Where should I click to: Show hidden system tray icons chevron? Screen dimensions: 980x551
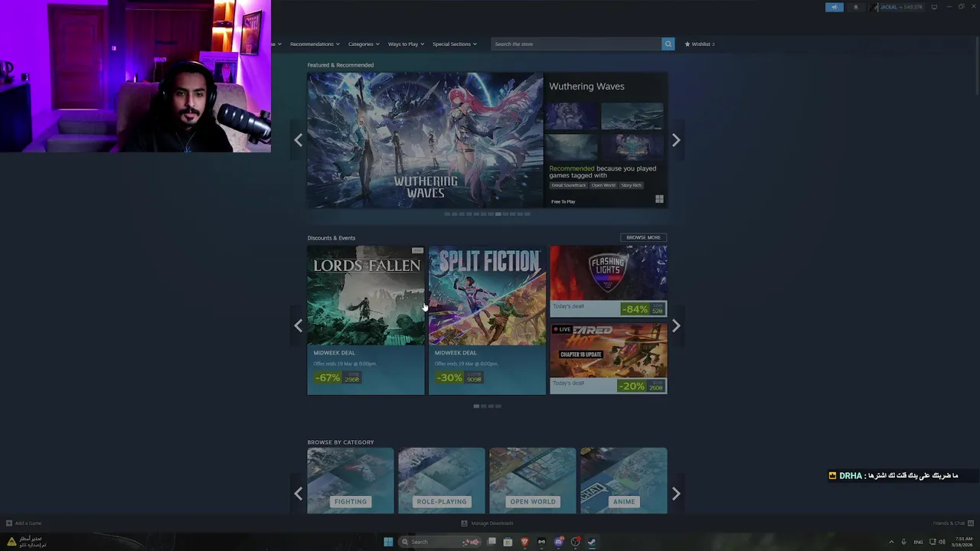coord(891,542)
